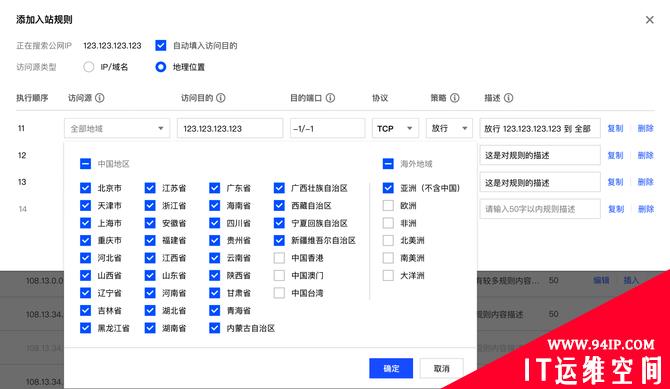Click info icon next to 描述 header
Image resolution: width=670 pixels, height=389 pixels.
click(x=508, y=98)
